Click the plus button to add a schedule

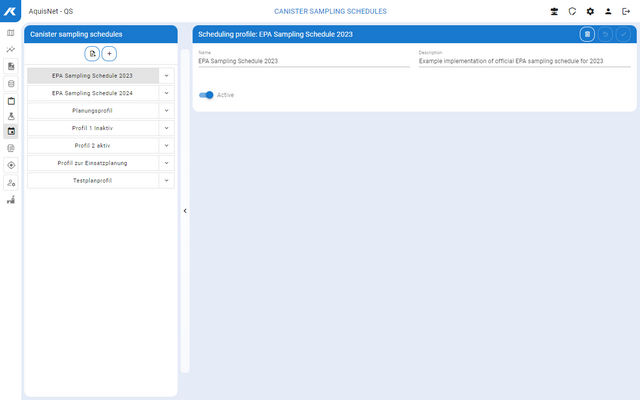pos(109,53)
